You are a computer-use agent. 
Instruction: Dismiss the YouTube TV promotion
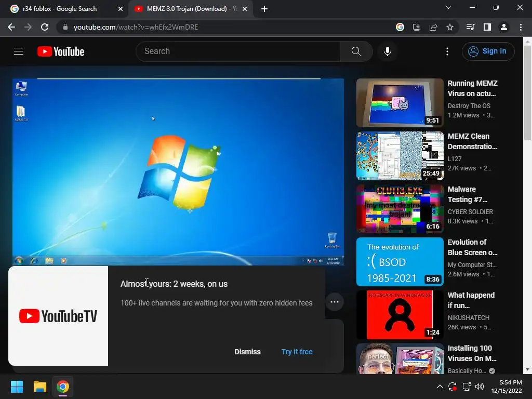[x=247, y=352]
